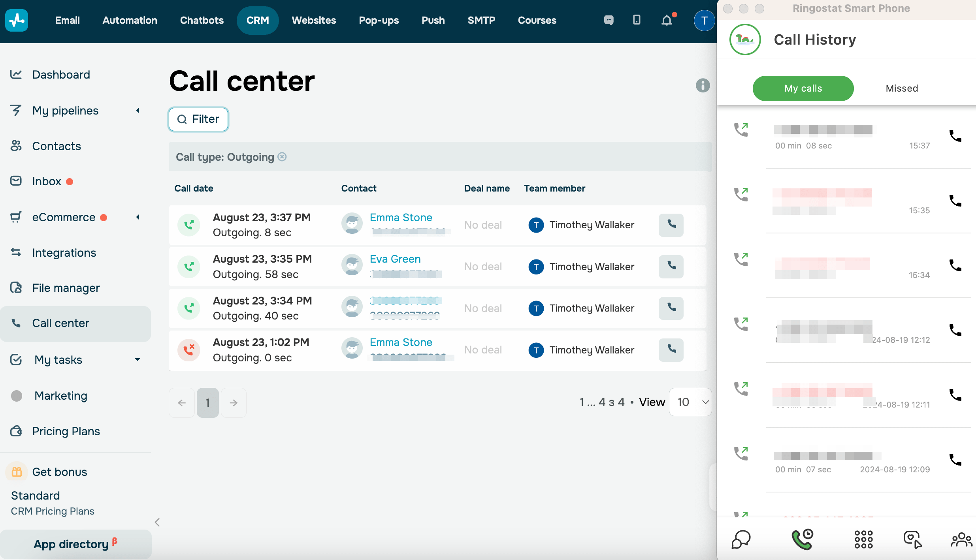Open the App directory button

(75, 544)
